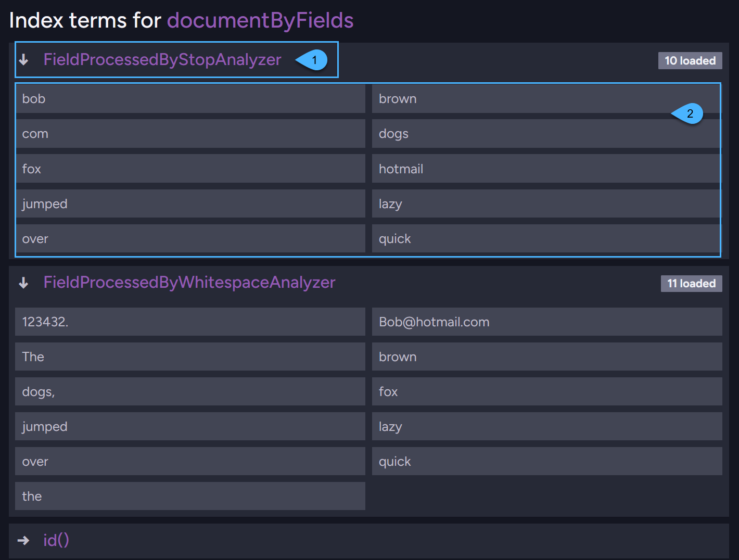Select the capitalized 'The' term
This screenshot has width=739, height=560.
click(x=190, y=357)
